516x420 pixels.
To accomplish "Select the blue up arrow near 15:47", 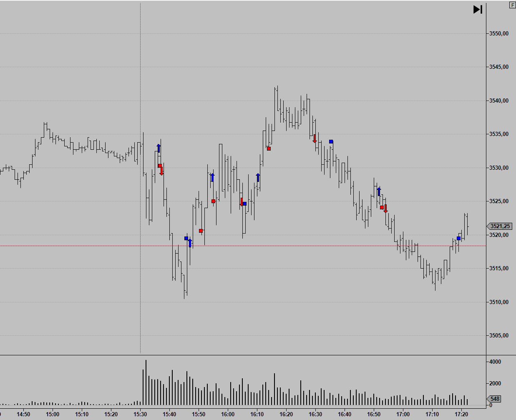I will point(190,243).
